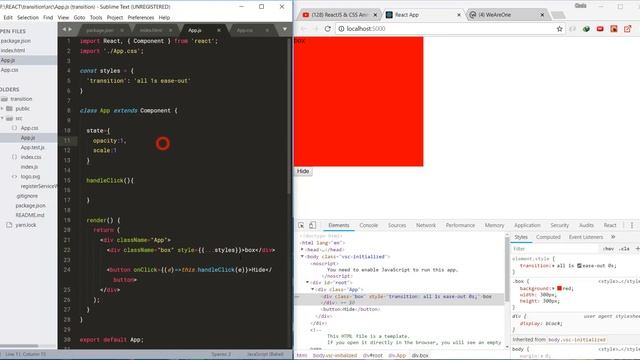Activate the DevTools inspect element picker
Viewport: 640px width, 360px height.
[x=301, y=225]
